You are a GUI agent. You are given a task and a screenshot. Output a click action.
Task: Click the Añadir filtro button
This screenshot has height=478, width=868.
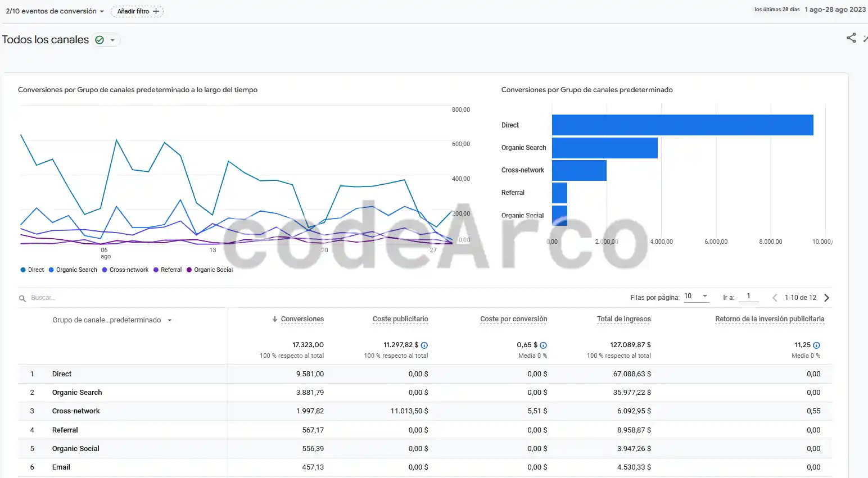pyautogui.click(x=137, y=11)
